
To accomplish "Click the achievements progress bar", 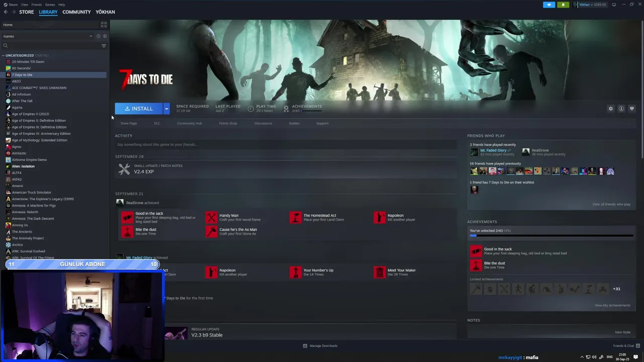I will 551,235.
